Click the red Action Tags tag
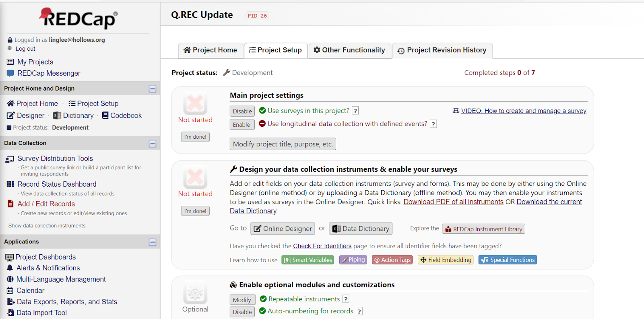 (392, 260)
